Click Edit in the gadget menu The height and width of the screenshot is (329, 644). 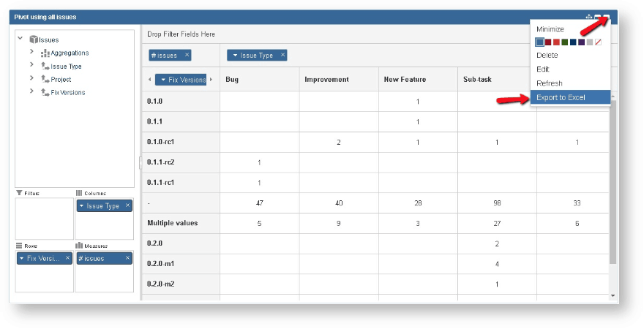pos(544,69)
